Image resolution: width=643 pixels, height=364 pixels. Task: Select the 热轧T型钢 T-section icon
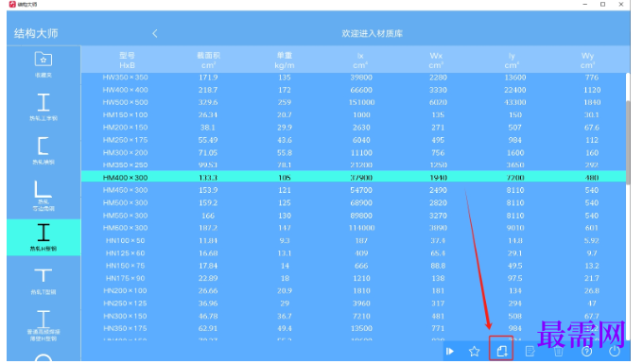[43, 281]
